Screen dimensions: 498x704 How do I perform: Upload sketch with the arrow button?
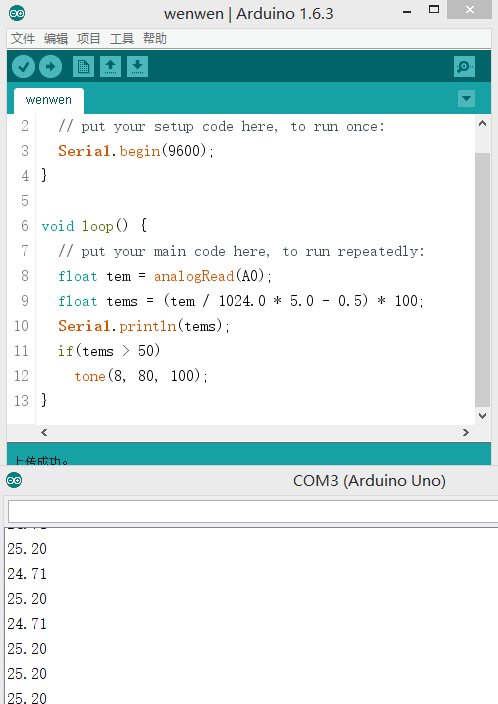click(x=50, y=67)
